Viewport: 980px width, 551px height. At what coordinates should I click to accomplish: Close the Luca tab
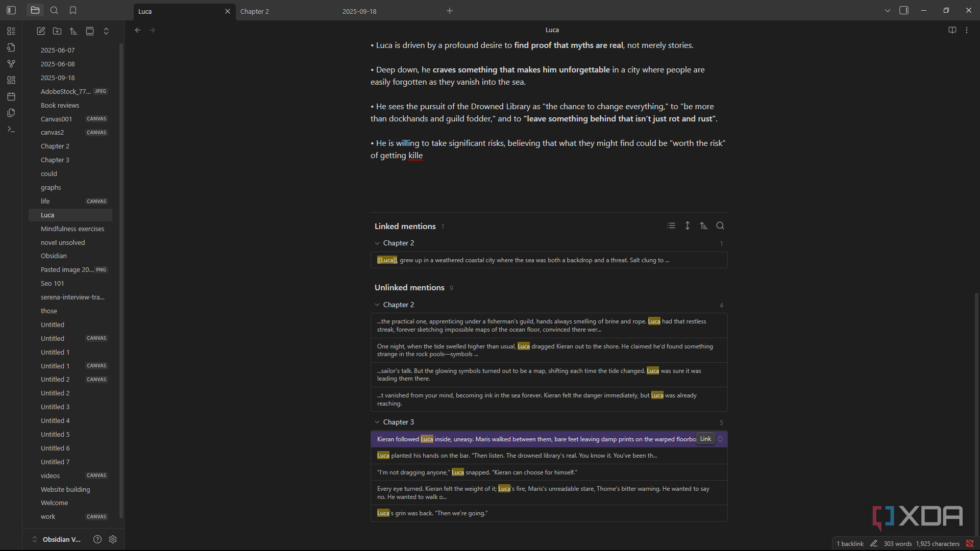228,11
